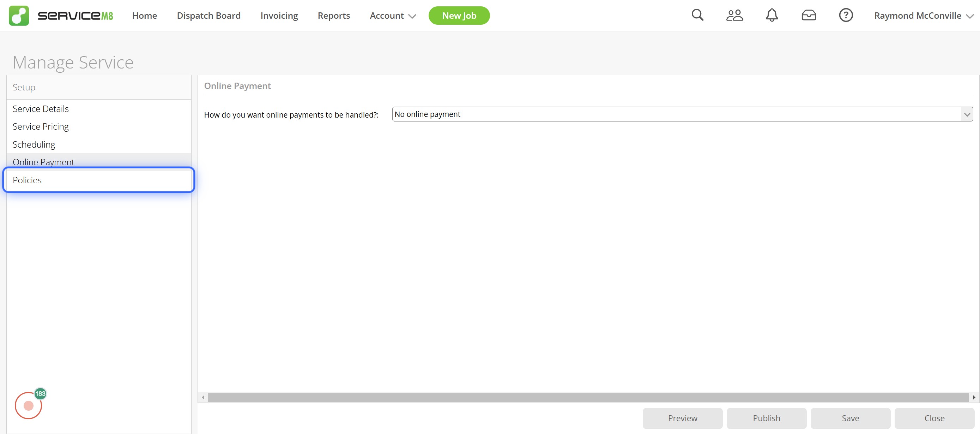Open the staff people icon
Viewport: 980px width, 434px height.
pos(734,15)
